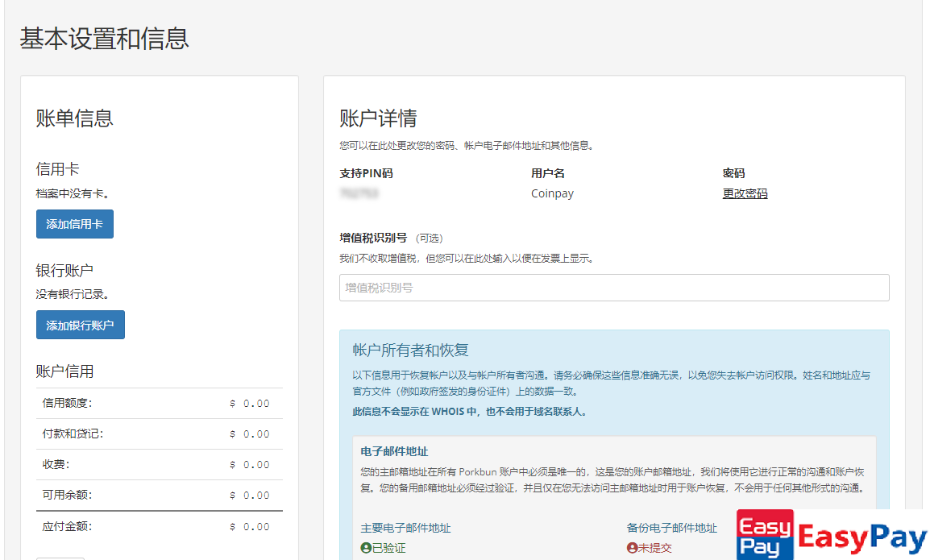
Task: Click the 信用额度 row amount
Action: click(250, 404)
